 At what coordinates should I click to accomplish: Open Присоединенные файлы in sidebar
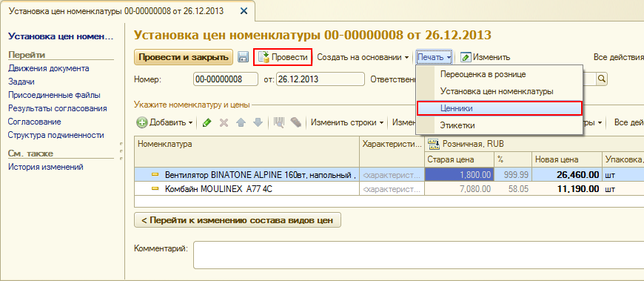(54, 95)
